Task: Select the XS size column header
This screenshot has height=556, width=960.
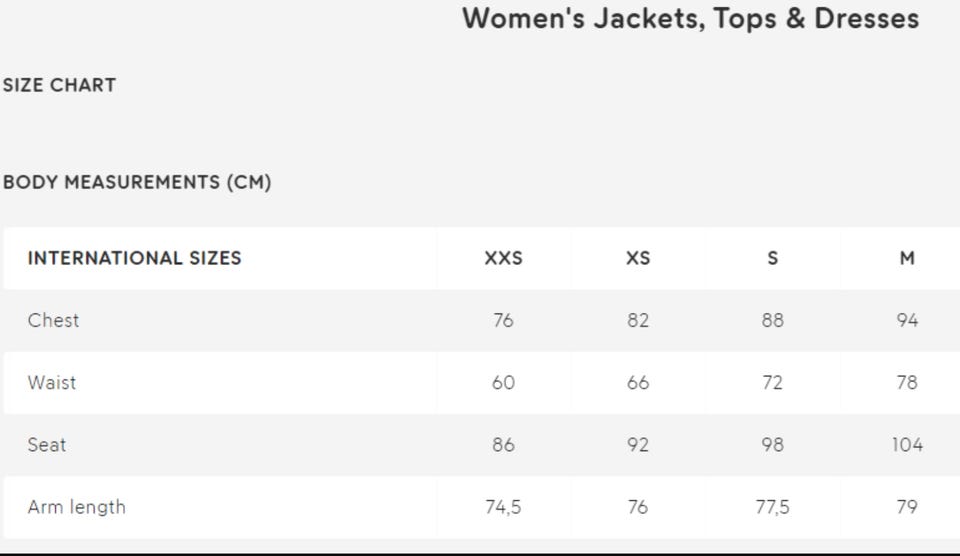Action: tap(638, 258)
